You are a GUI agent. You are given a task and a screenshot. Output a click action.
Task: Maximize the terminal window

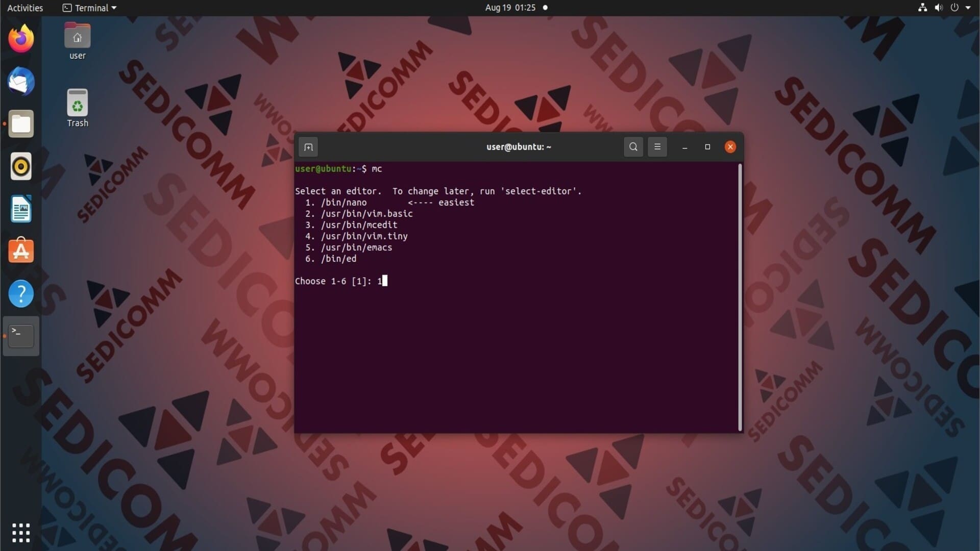coord(707,147)
